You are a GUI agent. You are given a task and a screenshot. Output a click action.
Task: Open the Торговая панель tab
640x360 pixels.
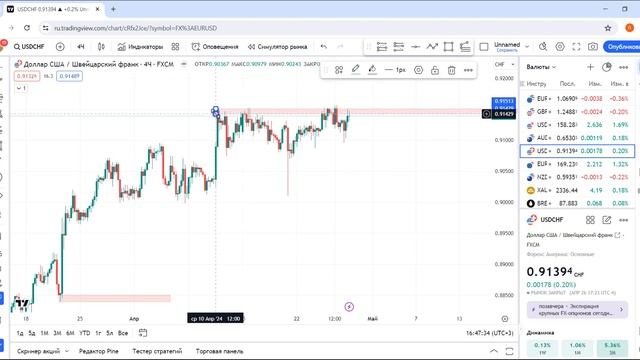(x=219, y=351)
